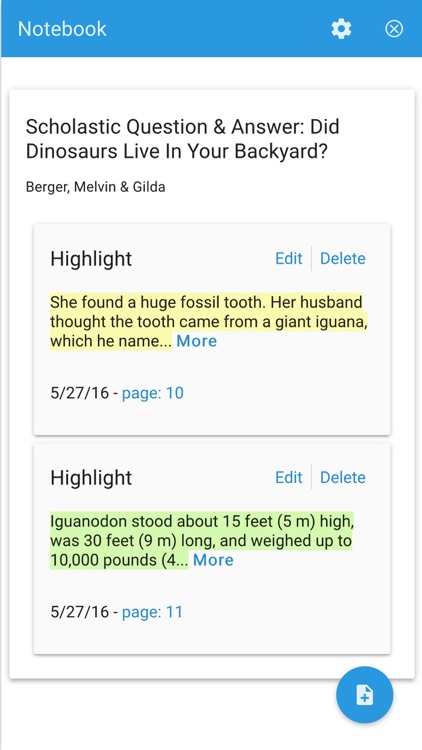Click the 5/27/16 date on page 11 card

click(x=79, y=612)
